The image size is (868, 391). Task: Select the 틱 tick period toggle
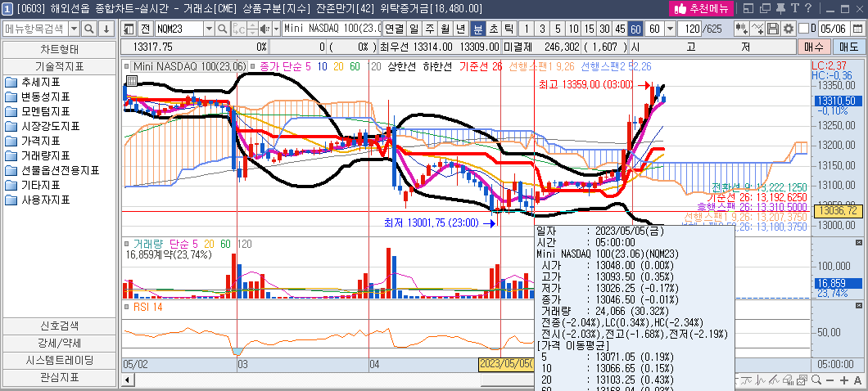[x=509, y=29]
